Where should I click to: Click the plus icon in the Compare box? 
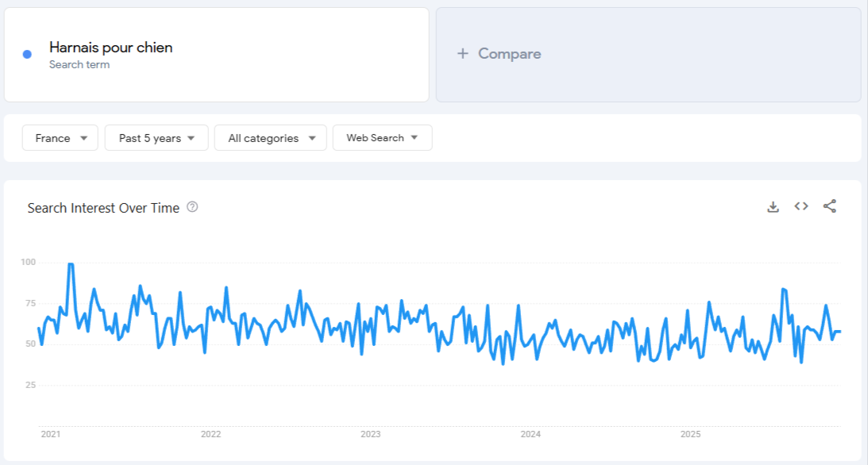point(461,53)
